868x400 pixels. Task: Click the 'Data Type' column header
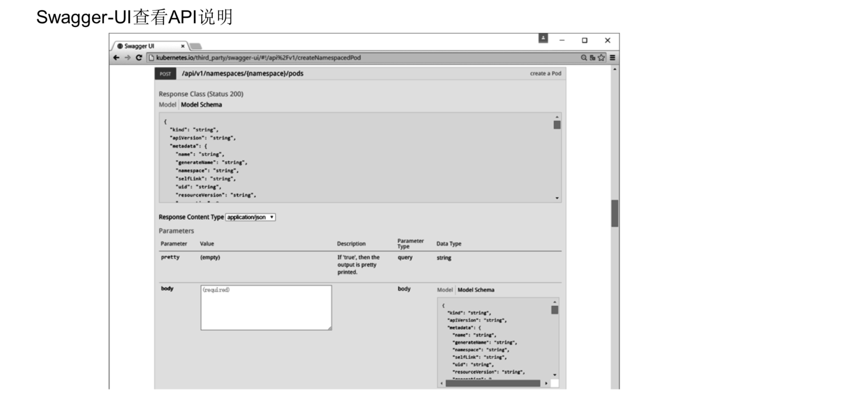(x=449, y=244)
